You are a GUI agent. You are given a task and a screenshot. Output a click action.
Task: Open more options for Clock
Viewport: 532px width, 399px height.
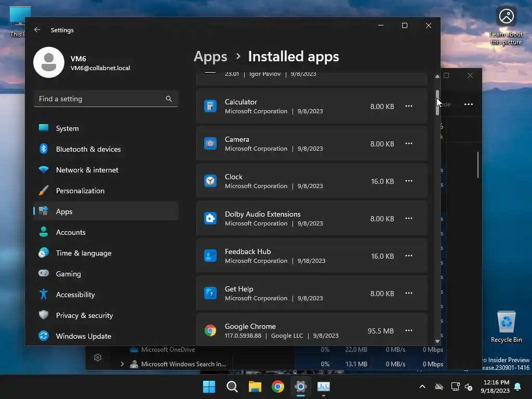tap(409, 181)
